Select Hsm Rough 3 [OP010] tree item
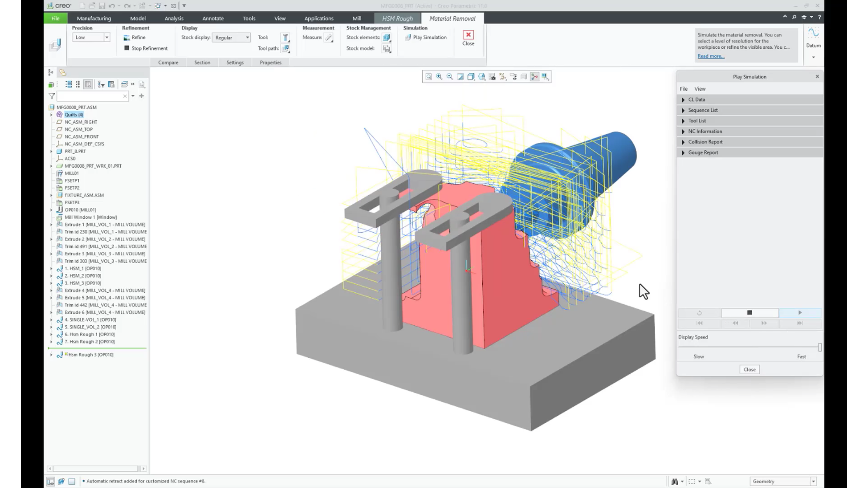The width and height of the screenshot is (868, 488). click(90, 355)
